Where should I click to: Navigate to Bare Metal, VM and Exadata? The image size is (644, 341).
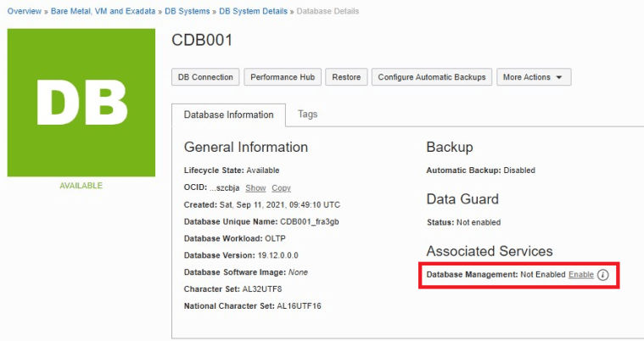coord(104,11)
